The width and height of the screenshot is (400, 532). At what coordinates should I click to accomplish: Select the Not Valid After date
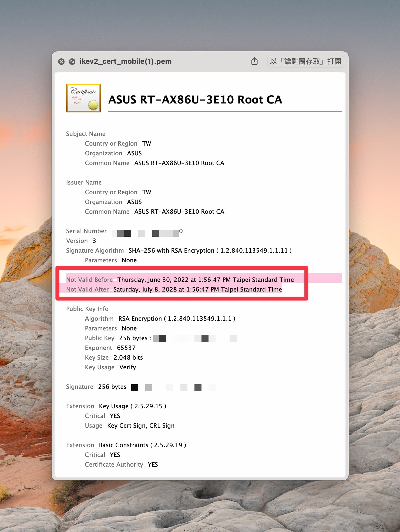click(x=197, y=289)
